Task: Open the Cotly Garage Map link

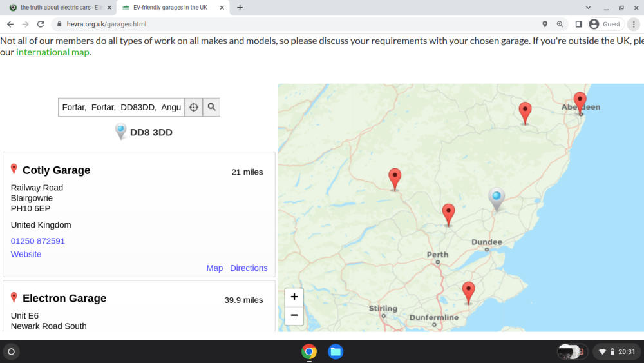Action: (214, 268)
